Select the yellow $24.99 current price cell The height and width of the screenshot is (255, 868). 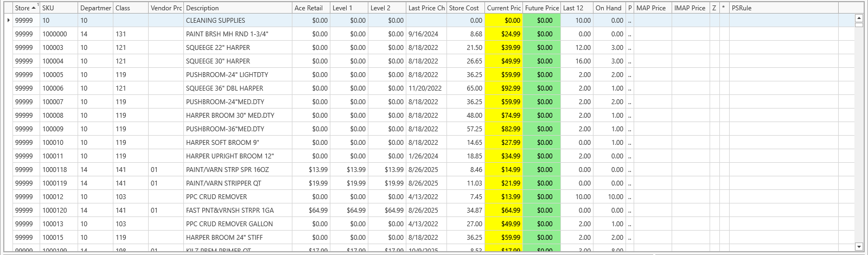503,34
